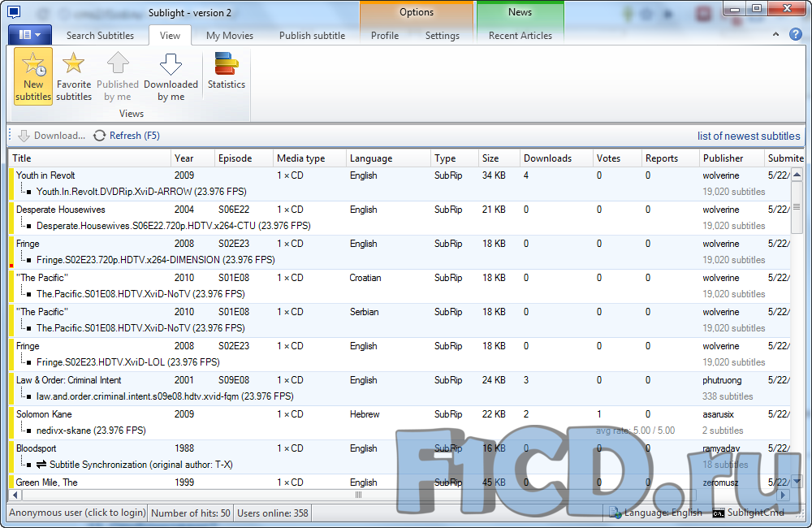Sort by the Type column header

click(455, 158)
